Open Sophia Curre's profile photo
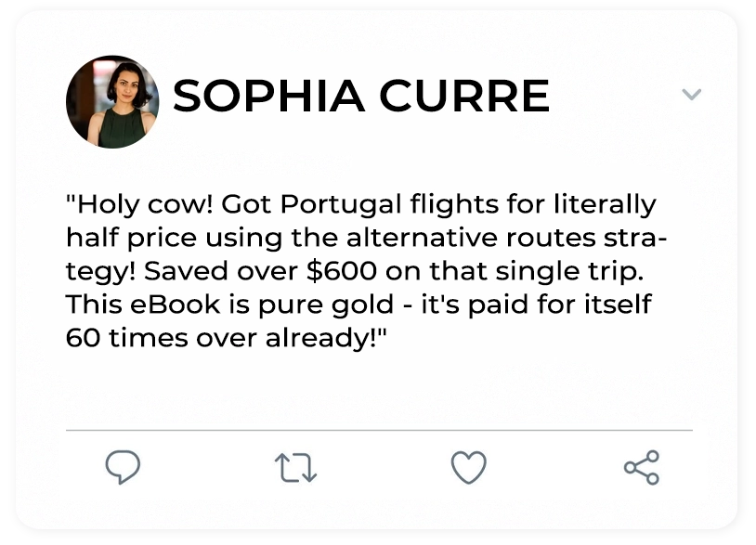 click(111, 100)
